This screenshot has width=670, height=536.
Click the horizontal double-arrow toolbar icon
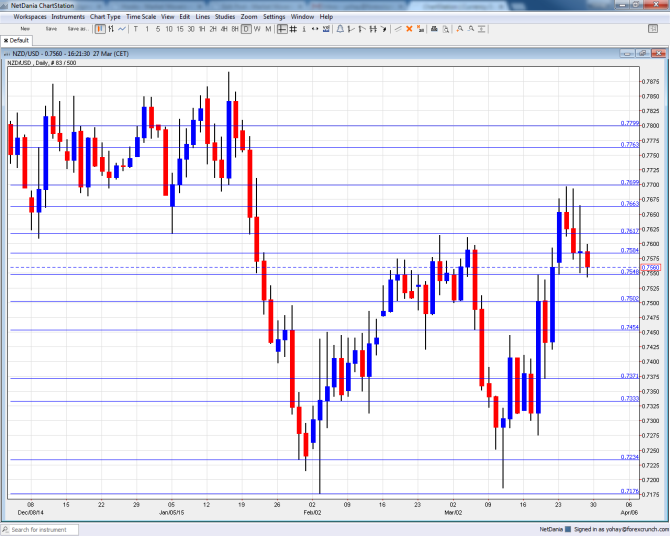(315, 29)
